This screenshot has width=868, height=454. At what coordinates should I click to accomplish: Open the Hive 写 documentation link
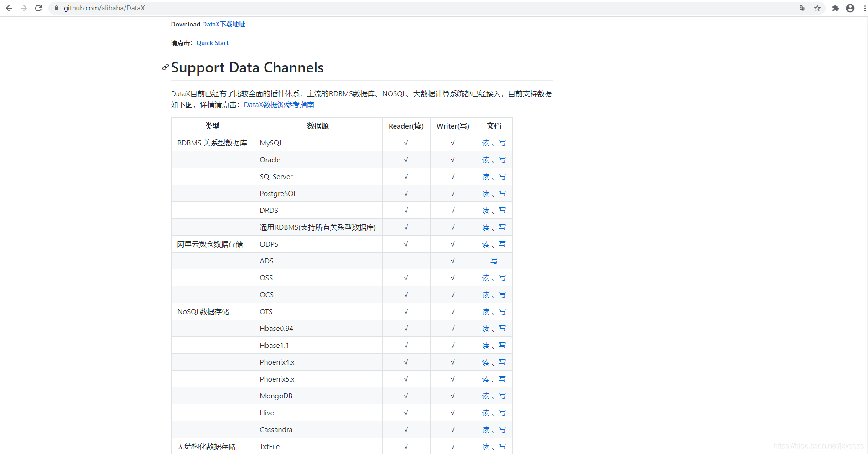(502, 413)
